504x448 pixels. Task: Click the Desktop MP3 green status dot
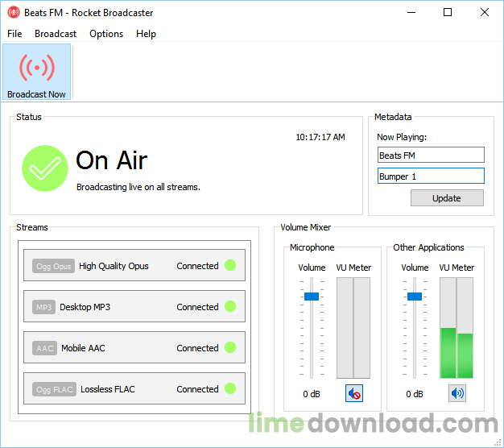tap(230, 306)
